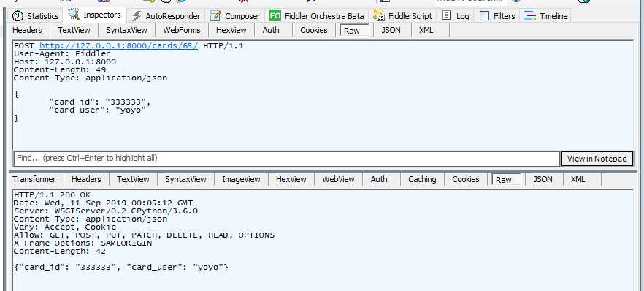Screen dimensions: 644x291
Task: Click the "User-Agent: Fiddler" request line
Action: point(62,54)
